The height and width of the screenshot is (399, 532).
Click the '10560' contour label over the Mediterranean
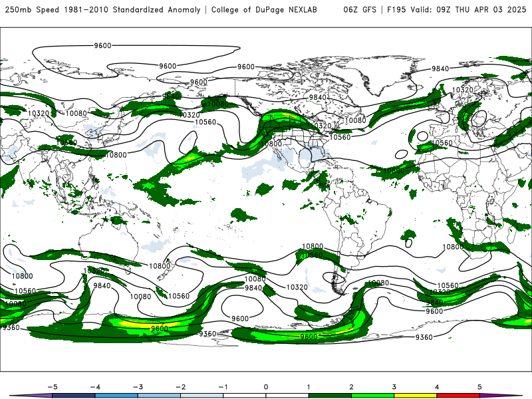pyautogui.click(x=442, y=143)
